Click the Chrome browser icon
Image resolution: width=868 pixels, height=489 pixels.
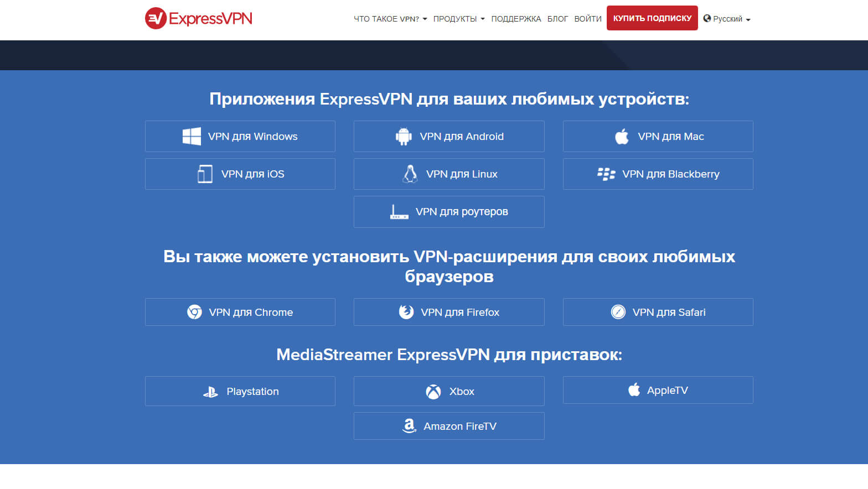click(194, 312)
